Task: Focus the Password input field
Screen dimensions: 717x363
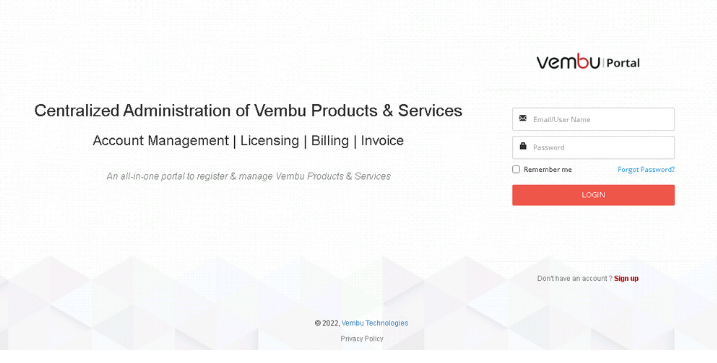Action: point(593,147)
